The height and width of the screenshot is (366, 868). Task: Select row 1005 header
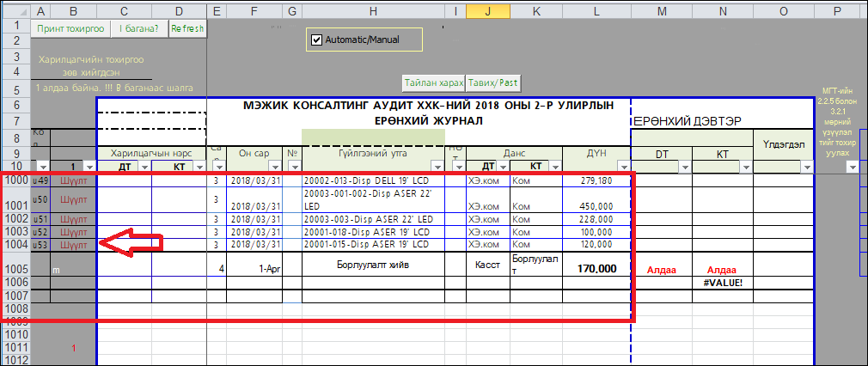click(x=15, y=268)
